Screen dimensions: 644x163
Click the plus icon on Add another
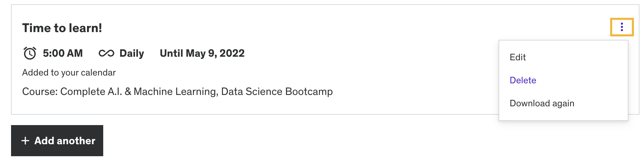tap(25, 141)
